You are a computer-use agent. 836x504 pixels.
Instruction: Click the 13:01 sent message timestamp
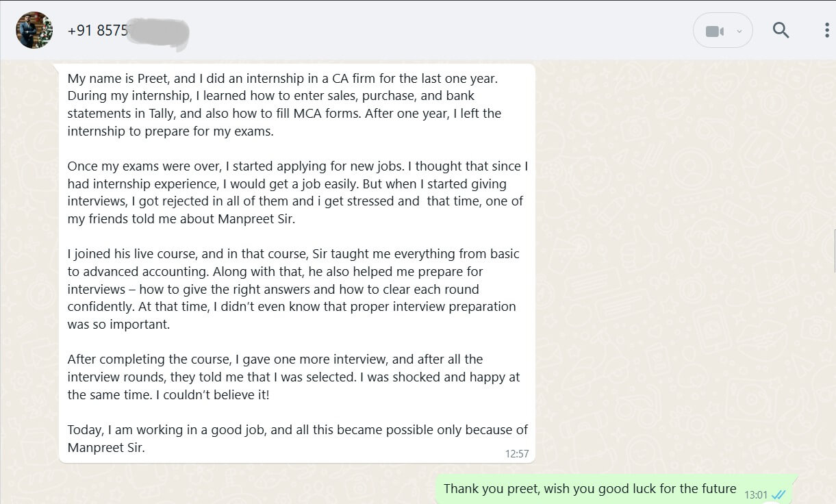(756, 494)
